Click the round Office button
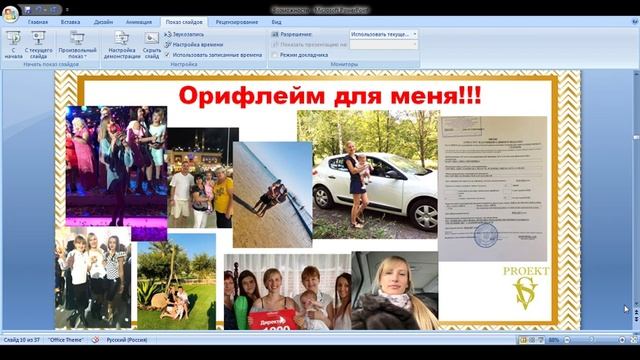This screenshot has width=640, height=360. [x=10, y=14]
